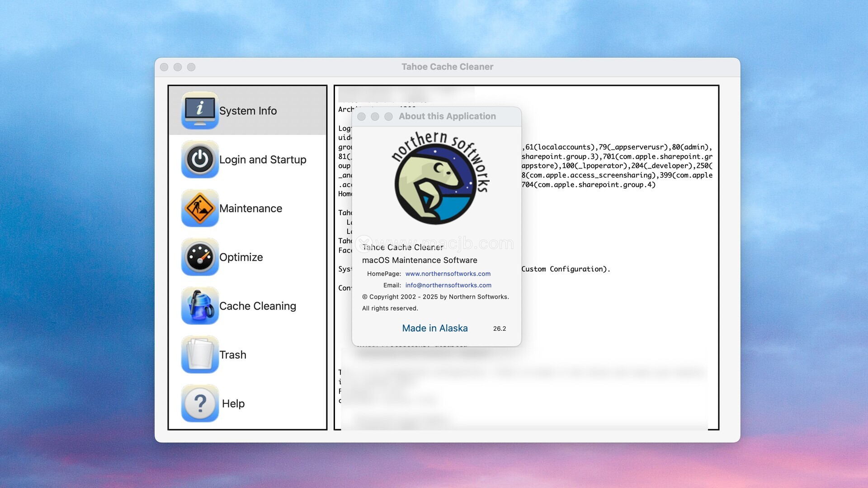Switch to the "Cache Cleaning" text label
The image size is (868, 488).
258,306
